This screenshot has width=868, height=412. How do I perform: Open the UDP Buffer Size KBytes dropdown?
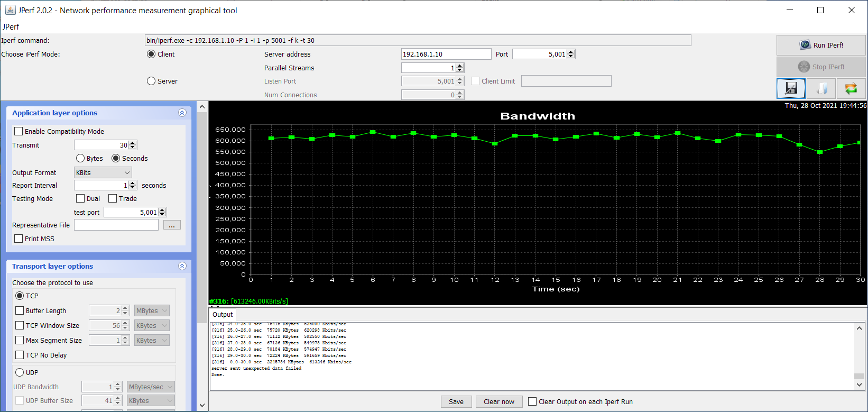[x=151, y=400]
